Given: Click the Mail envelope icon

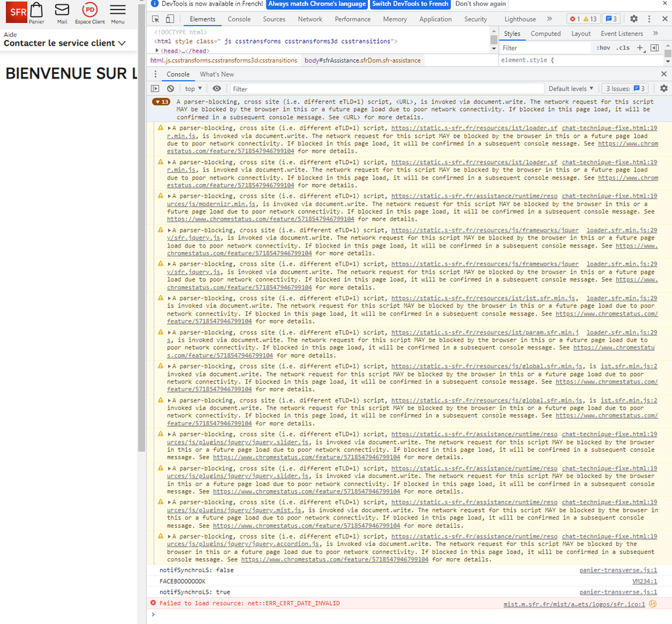Looking at the screenshot, I should 62,11.
